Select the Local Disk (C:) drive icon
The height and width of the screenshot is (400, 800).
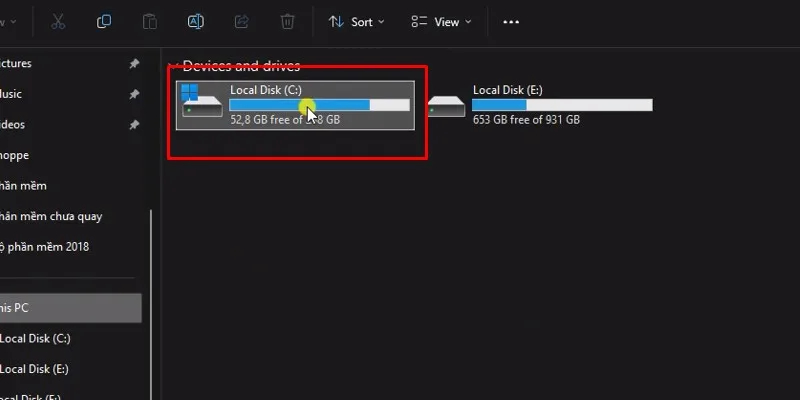(x=203, y=104)
